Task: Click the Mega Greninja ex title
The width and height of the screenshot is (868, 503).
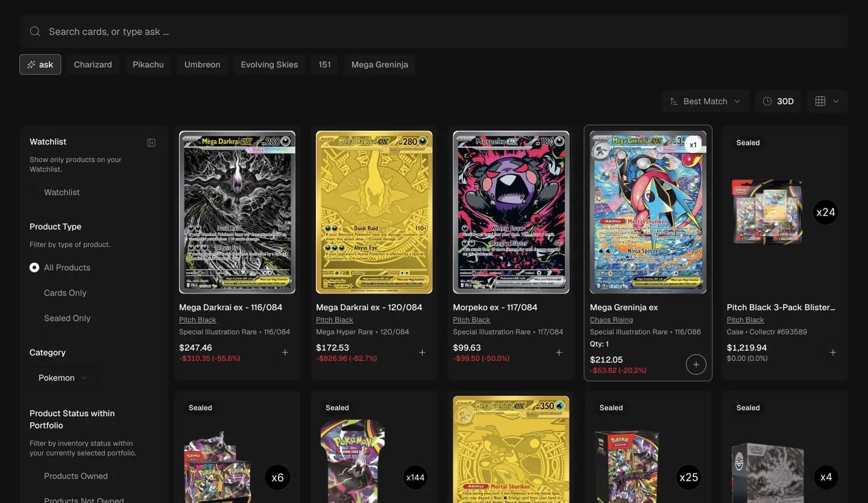Action: coord(624,307)
